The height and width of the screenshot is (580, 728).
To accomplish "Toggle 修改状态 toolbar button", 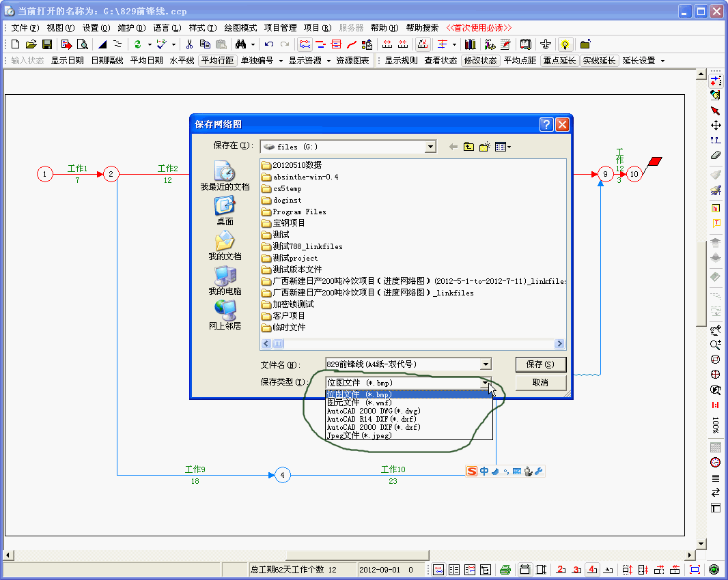I will [481, 61].
